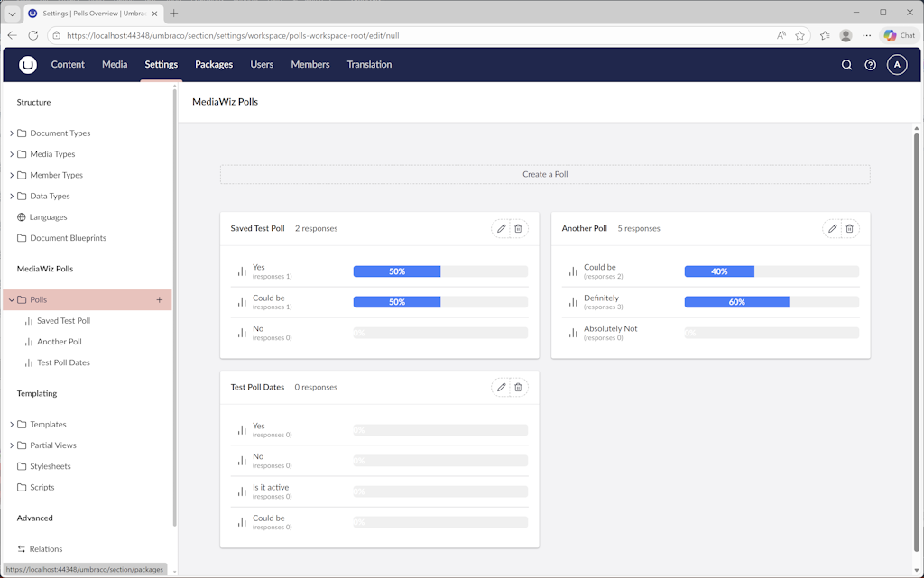Open the user avatar A icon
924x578 pixels.
tap(896, 64)
